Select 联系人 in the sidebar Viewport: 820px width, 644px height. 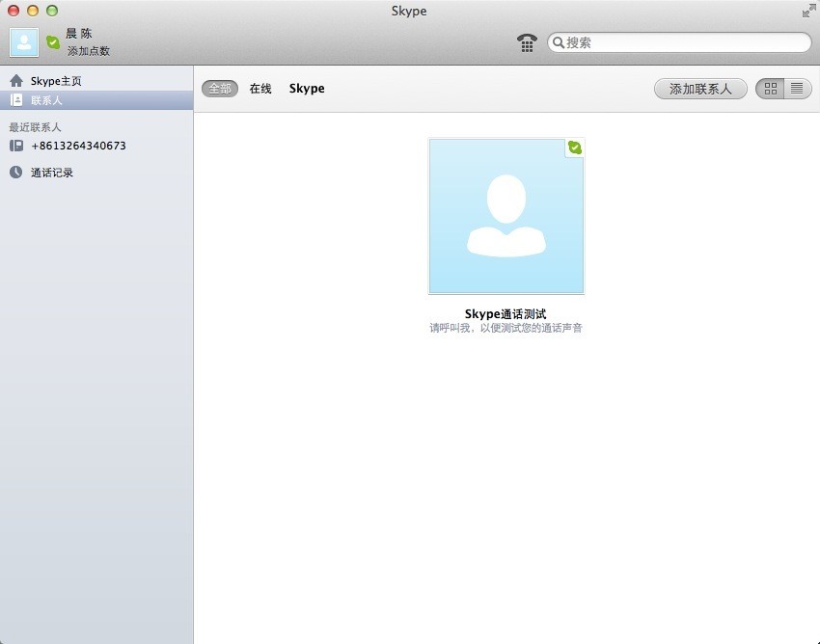click(x=96, y=100)
